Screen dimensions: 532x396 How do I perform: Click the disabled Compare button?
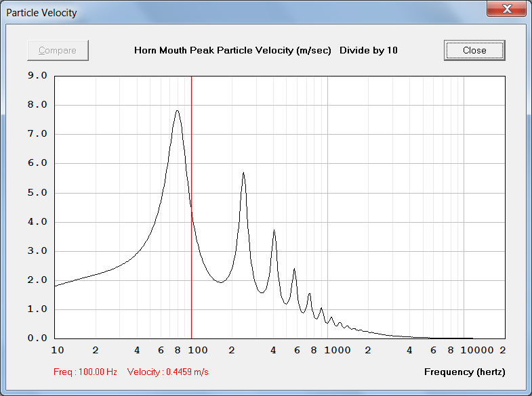(x=58, y=51)
